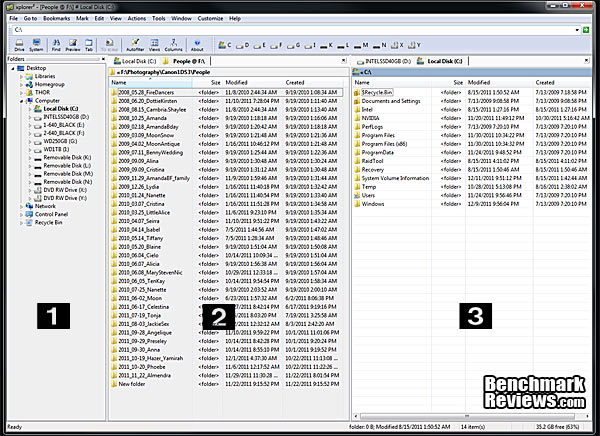
Task: Open the address bar dropdown arrow
Action: pyautogui.click(x=577, y=30)
